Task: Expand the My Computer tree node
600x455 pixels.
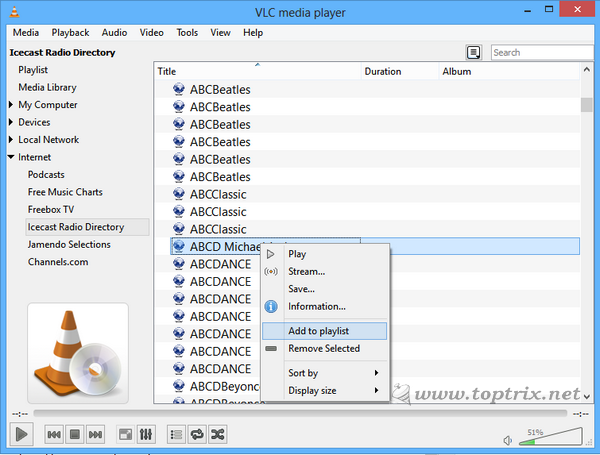Action: click(11, 104)
